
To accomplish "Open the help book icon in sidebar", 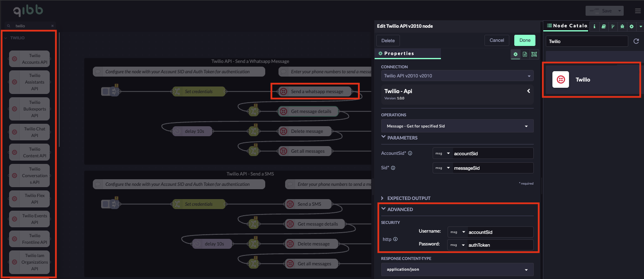I will click(603, 26).
